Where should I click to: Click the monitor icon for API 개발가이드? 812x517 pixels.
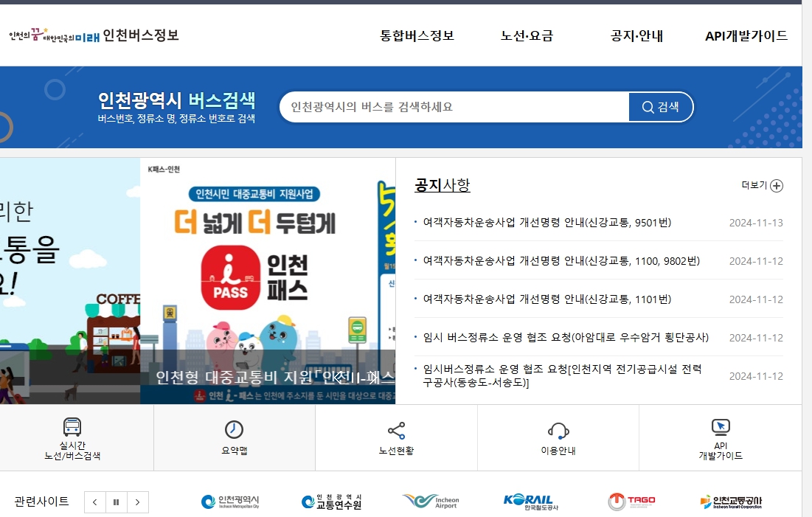721,427
